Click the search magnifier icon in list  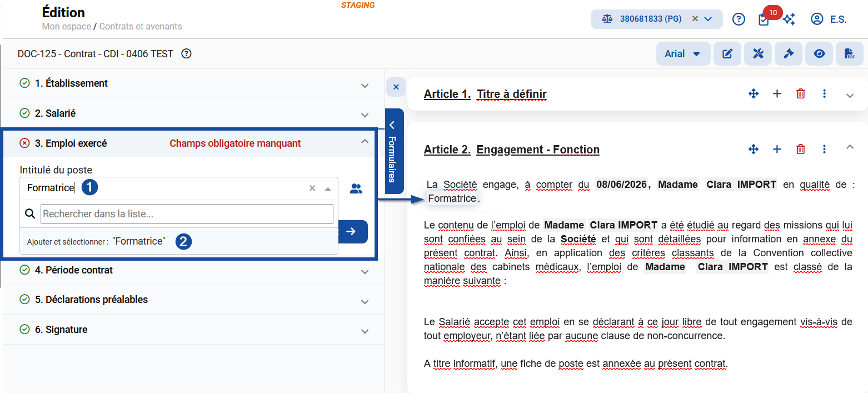pos(31,214)
